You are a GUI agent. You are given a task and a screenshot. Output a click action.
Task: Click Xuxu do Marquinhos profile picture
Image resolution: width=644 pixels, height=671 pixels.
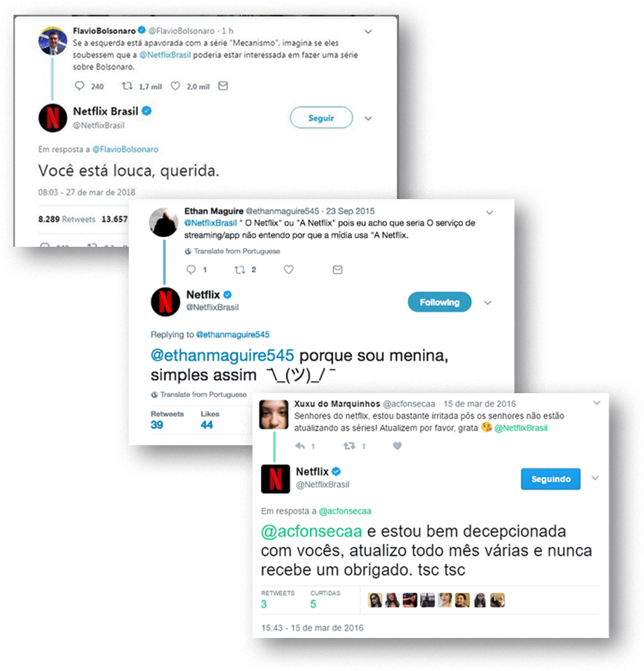click(x=274, y=414)
